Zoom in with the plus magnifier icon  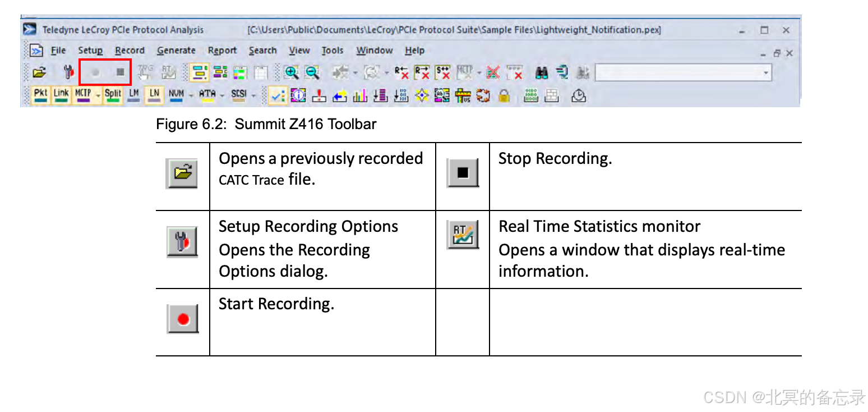click(x=292, y=72)
